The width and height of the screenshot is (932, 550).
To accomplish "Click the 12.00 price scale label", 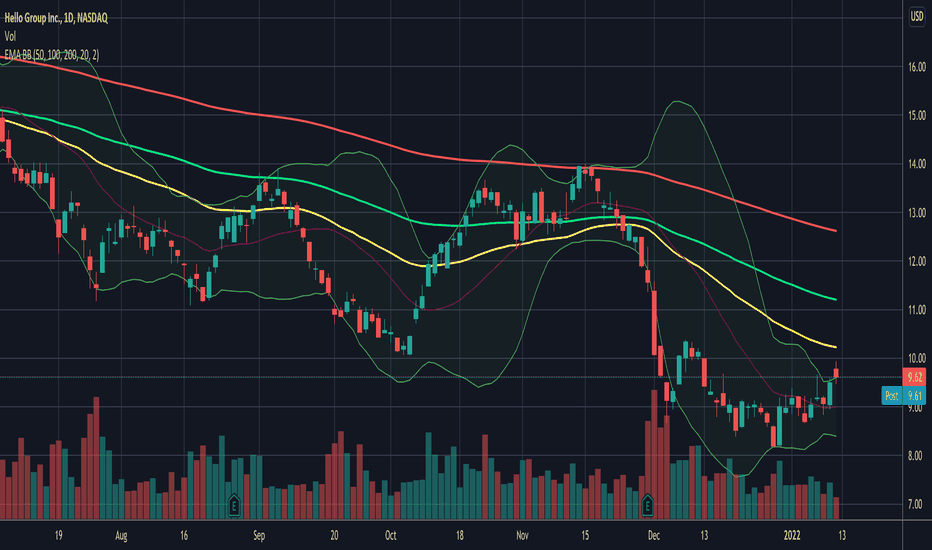I will pyautogui.click(x=917, y=261).
